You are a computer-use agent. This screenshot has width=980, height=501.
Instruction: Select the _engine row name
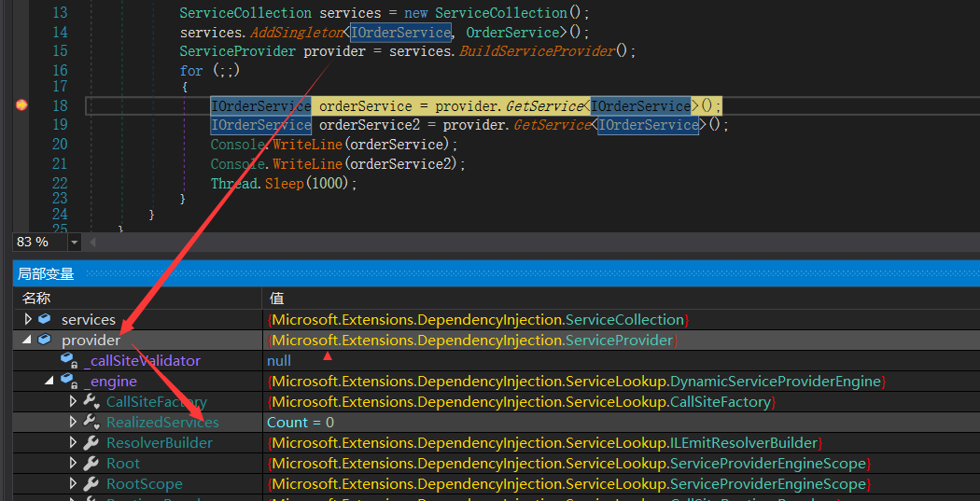110,381
